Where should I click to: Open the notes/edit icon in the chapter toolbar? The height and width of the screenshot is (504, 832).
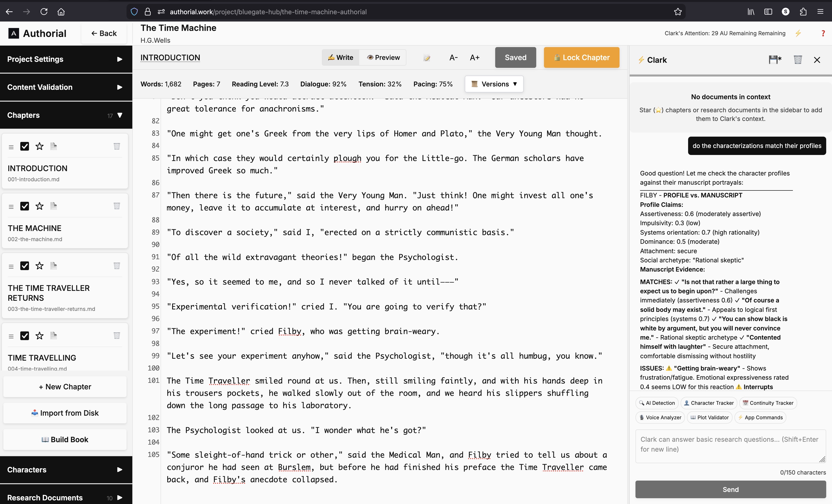point(426,57)
